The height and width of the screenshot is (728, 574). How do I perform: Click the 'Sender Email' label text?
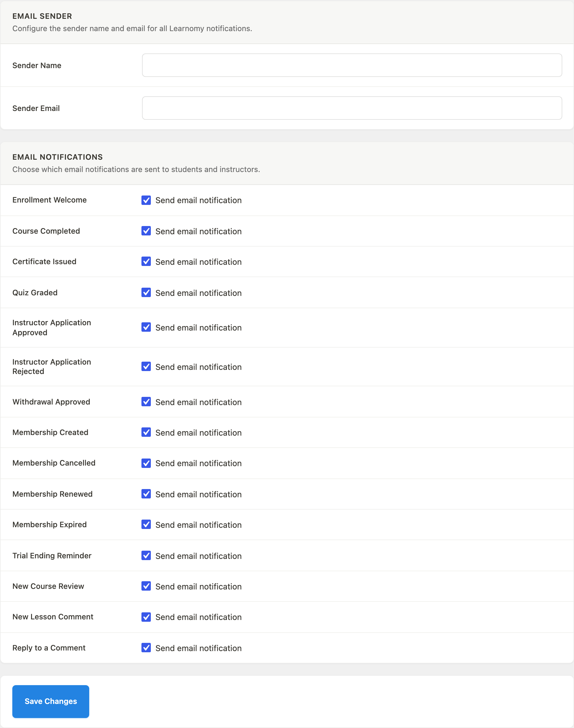(x=36, y=108)
